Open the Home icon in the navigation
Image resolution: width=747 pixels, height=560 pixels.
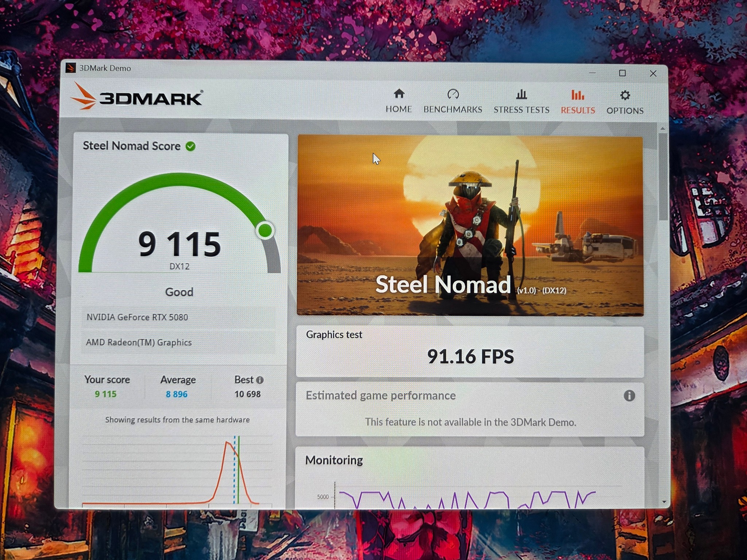pyautogui.click(x=399, y=94)
